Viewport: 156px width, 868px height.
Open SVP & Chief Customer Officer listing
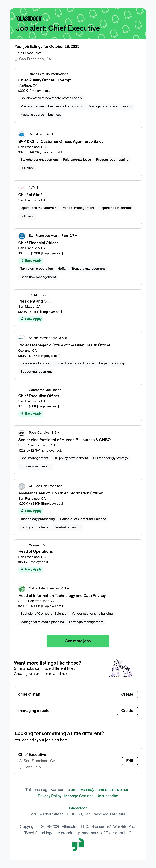point(61,142)
